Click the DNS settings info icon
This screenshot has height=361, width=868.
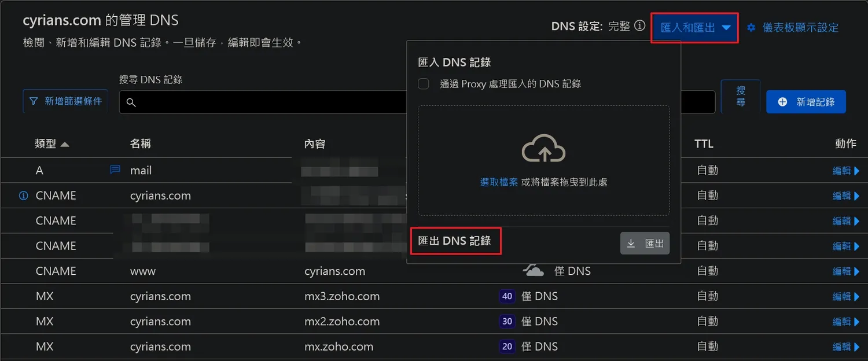click(x=639, y=26)
